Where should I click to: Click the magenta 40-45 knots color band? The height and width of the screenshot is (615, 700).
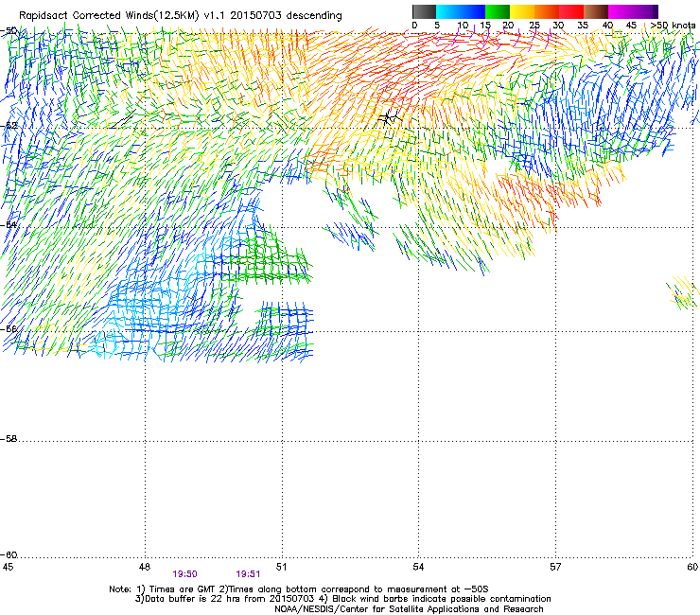click(621, 11)
